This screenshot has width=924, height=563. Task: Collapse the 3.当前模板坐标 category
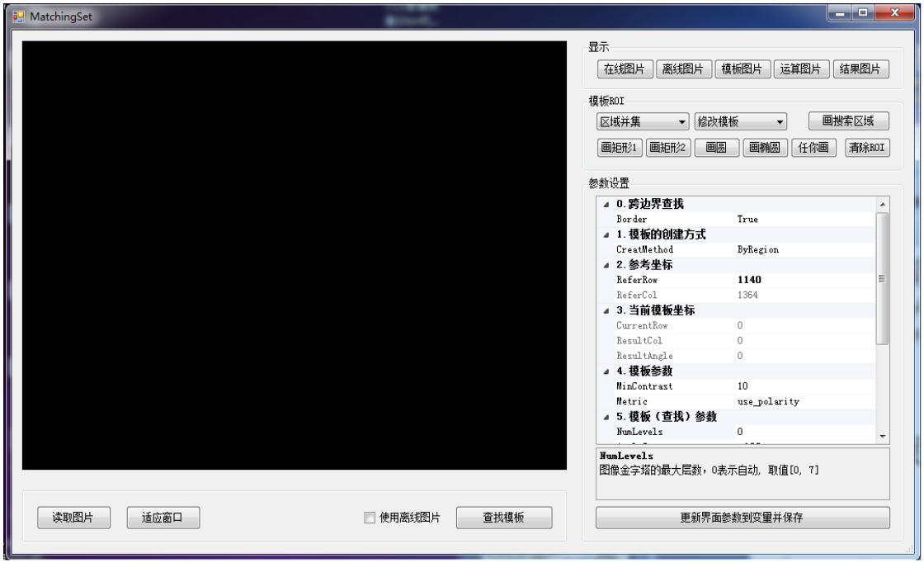pos(606,310)
